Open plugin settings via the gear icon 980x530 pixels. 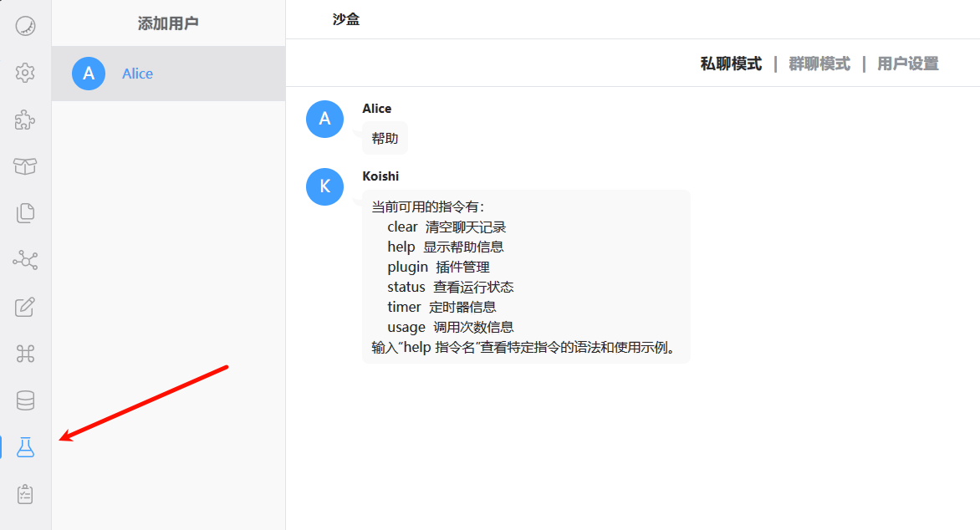click(x=25, y=73)
